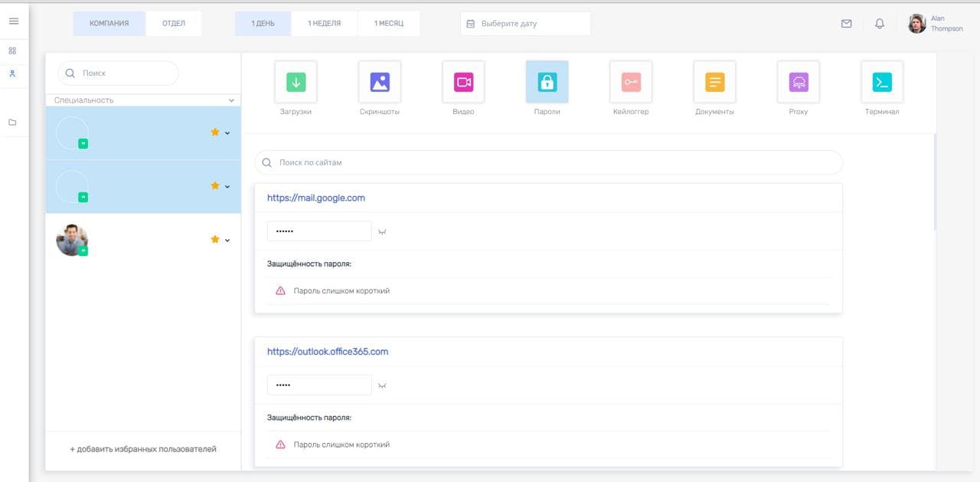980x482 pixels.
Task: Open the hamburger menu in sidebar
Action: coord(13,21)
